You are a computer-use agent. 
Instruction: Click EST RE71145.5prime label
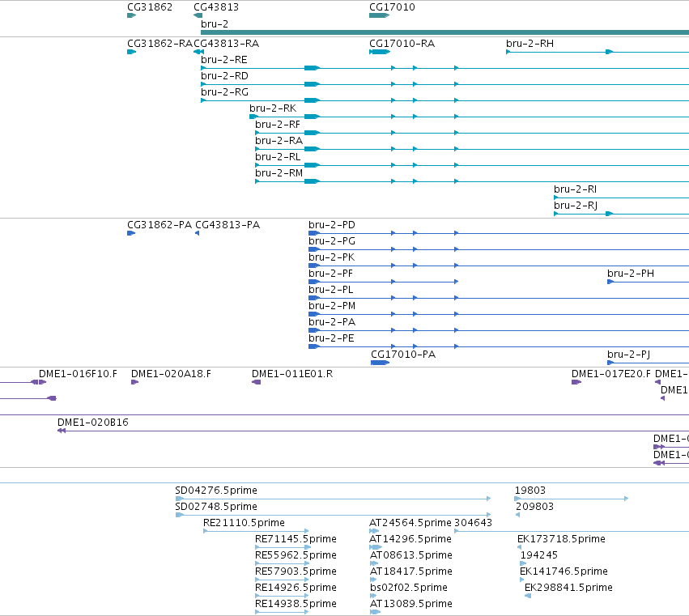pos(296,539)
